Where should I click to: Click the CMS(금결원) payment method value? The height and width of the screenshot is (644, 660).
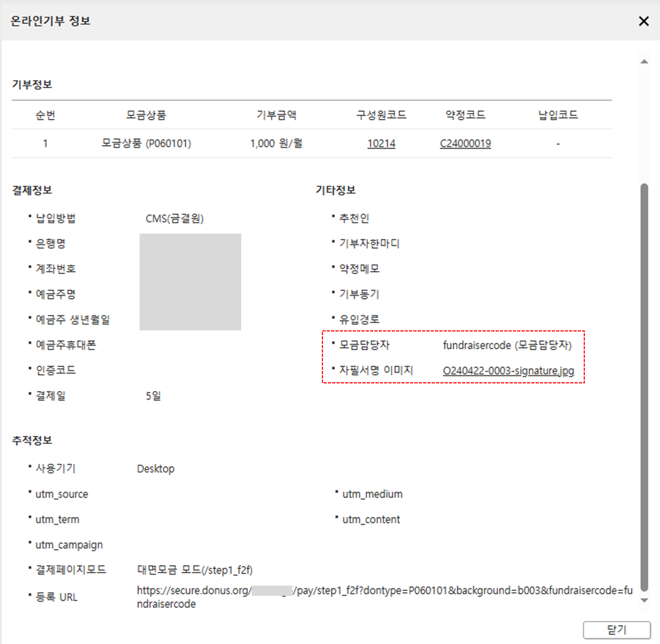pos(174,218)
